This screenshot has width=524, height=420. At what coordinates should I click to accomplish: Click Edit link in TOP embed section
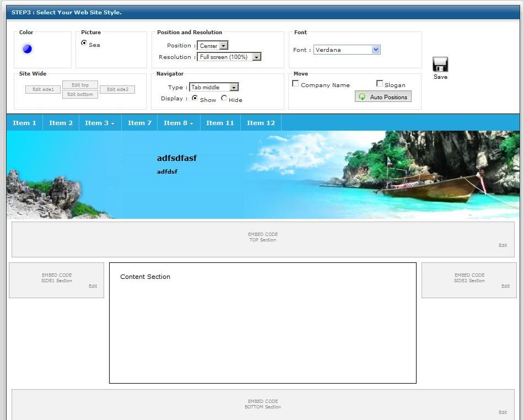[503, 245]
